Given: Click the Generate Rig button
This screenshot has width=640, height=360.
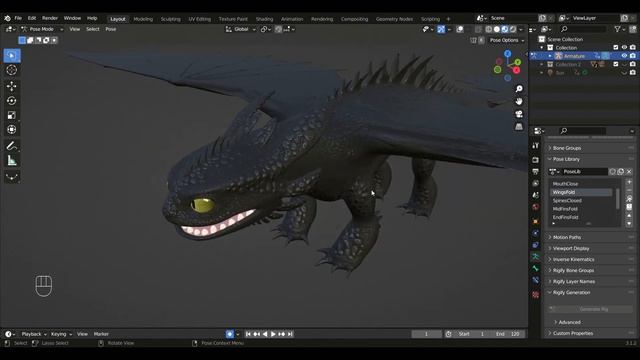Looking at the screenshot, I should [x=590, y=309].
